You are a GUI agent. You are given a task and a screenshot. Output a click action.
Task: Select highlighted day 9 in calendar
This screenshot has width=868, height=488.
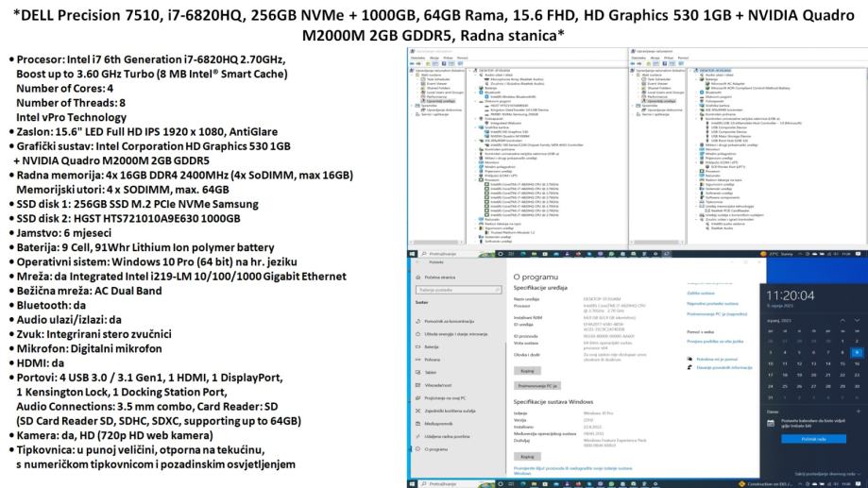857,352
